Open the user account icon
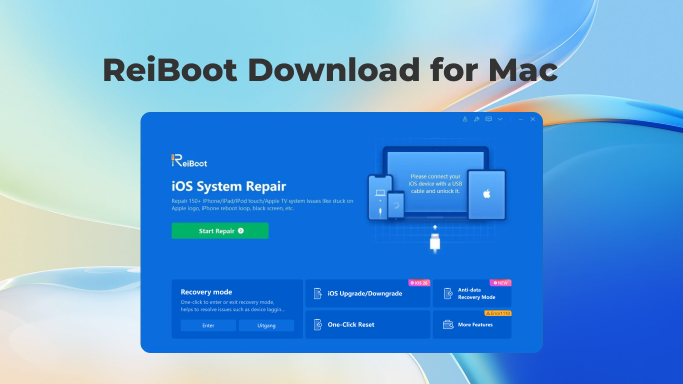683x384 pixels. click(465, 119)
